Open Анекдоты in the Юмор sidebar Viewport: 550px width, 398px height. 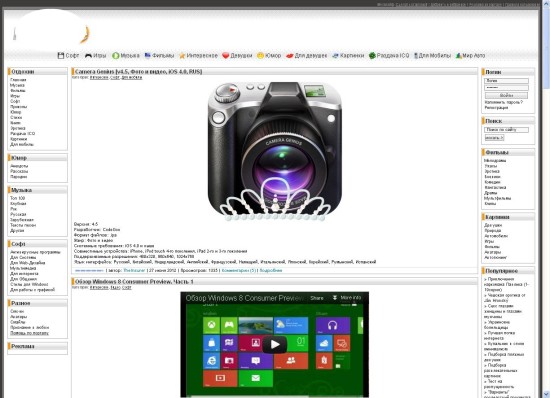coord(19,166)
